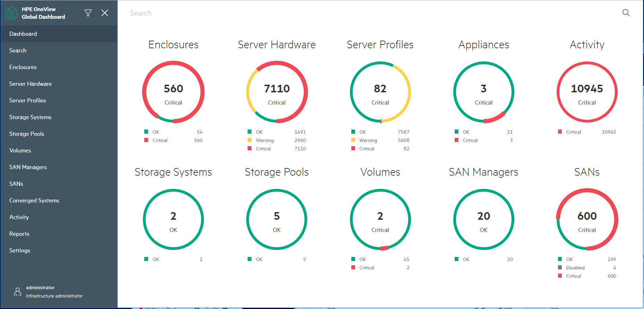The image size is (644, 309).
Task: Click the Server Hardware panel heading
Action: pos(277,45)
